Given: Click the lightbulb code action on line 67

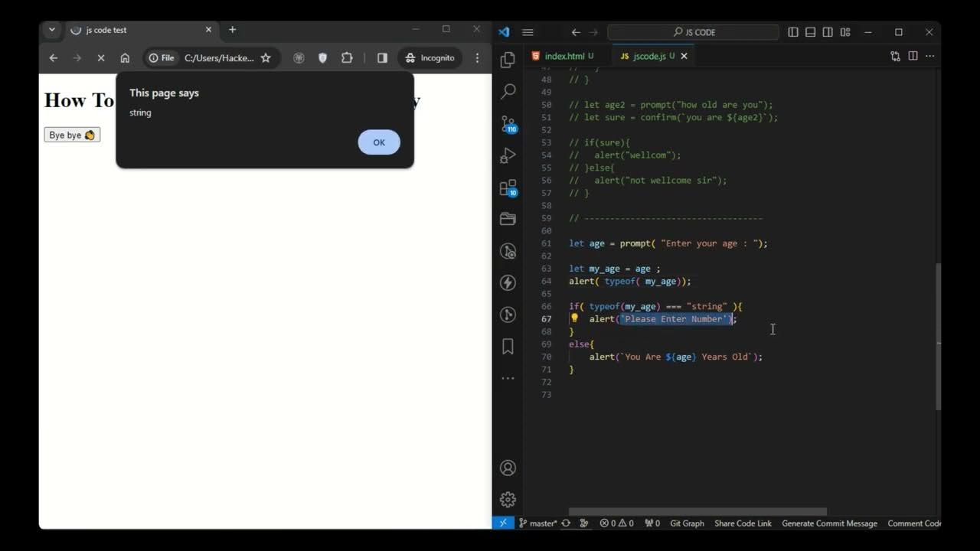Looking at the screenshot, I should pos(574,318).
